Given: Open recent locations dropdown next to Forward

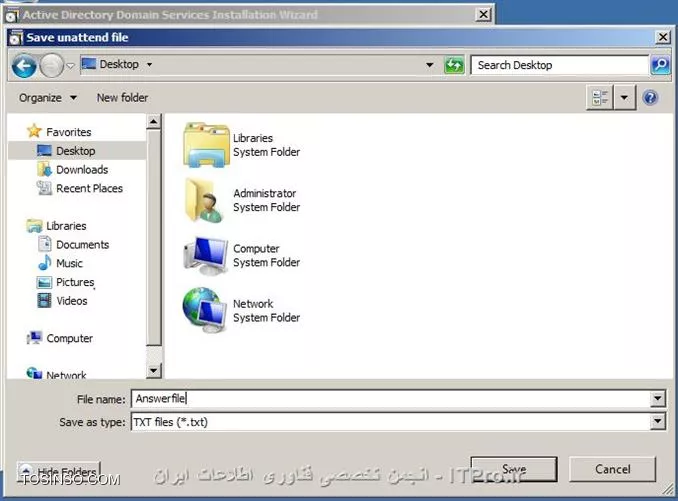Looking at the screenshot, I should 70,66.
